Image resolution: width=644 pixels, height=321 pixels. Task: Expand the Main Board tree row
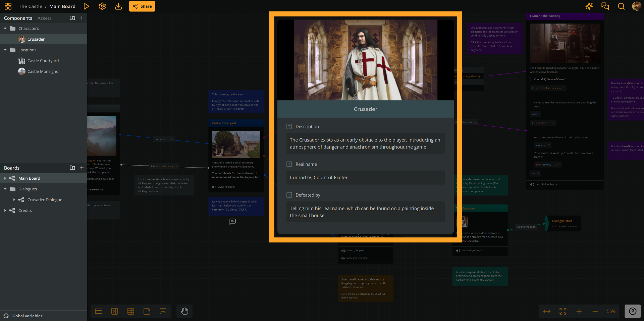coord(5,178)
